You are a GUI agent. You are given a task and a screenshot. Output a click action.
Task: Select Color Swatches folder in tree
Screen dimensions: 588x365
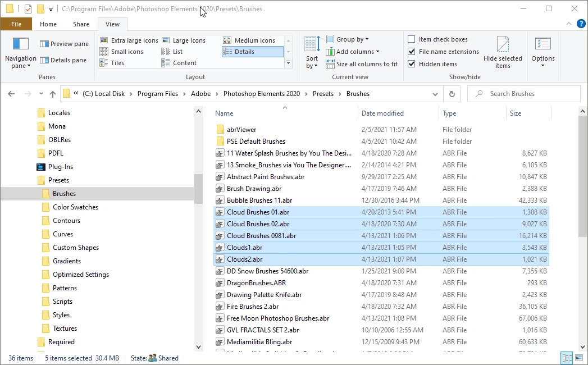pos(75,207)
